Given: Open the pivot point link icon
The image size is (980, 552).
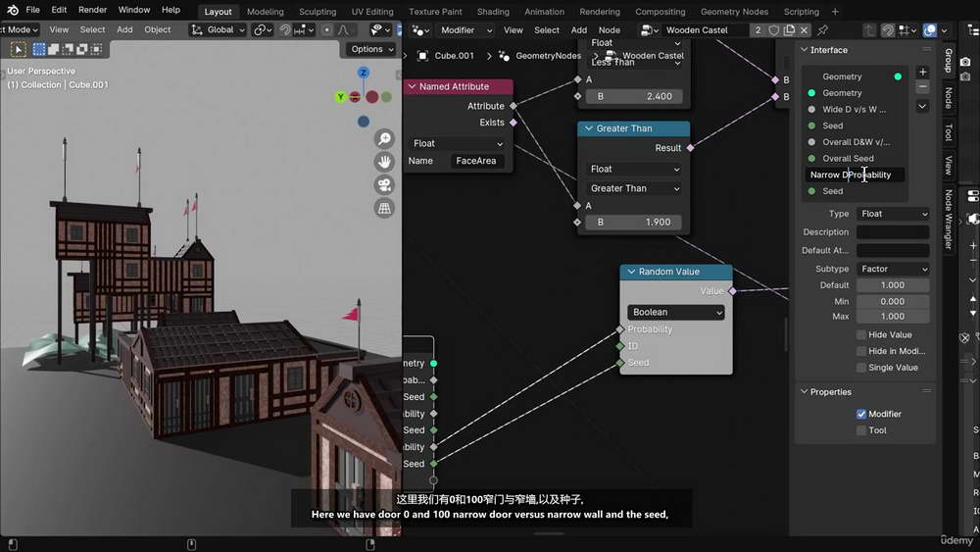Looking at the screenshot, I should (x=262, y=30).
